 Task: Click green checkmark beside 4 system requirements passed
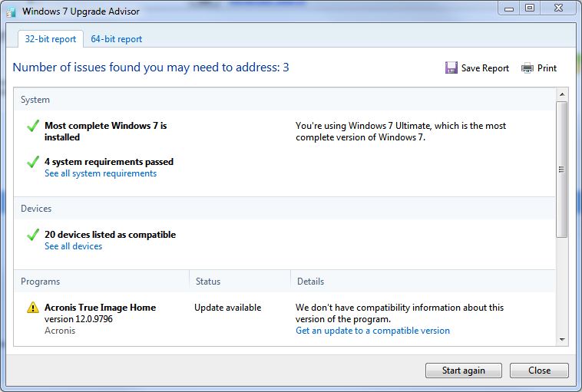click(x=33, y=162)
